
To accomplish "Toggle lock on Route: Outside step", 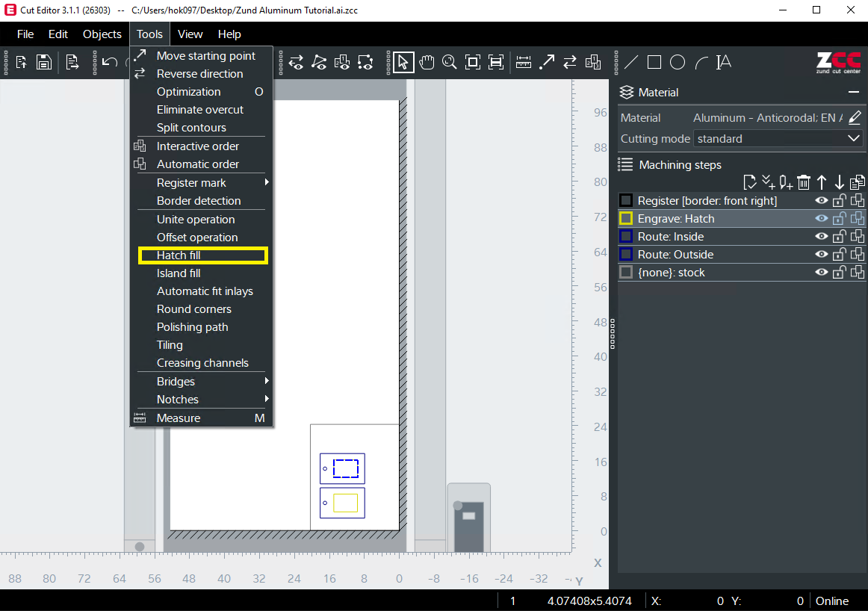I will tap(840, 255).
